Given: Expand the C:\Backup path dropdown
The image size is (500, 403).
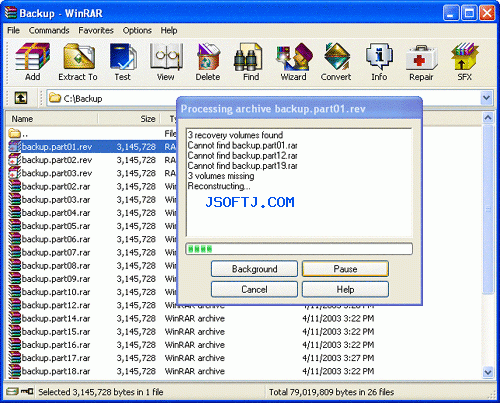Looking at the screenshot, I should 486,98.
